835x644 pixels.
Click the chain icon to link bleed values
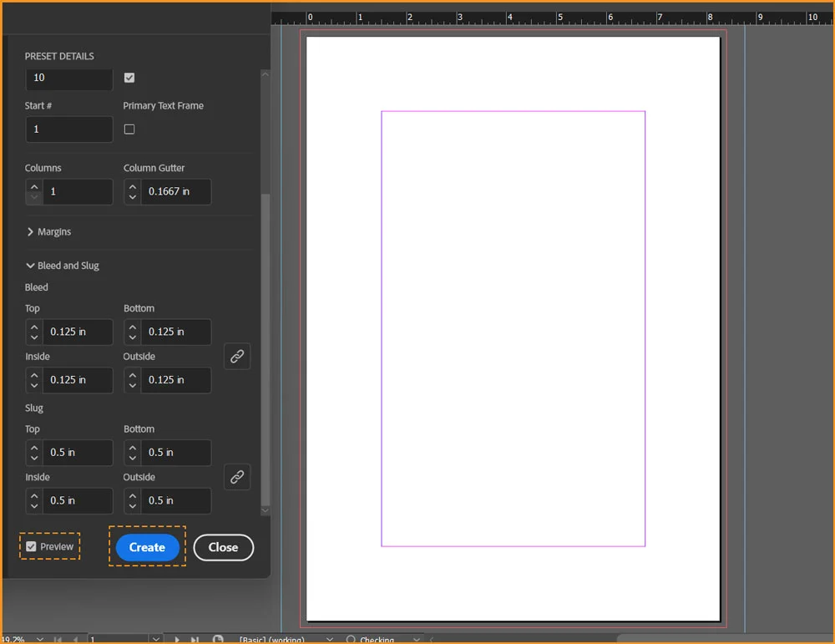tap(237, 356)
